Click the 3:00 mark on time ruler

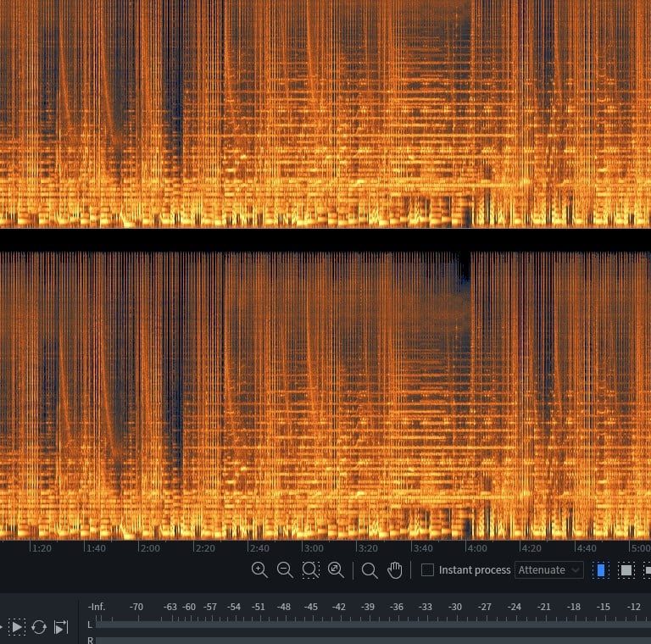[x=314, y=548]
